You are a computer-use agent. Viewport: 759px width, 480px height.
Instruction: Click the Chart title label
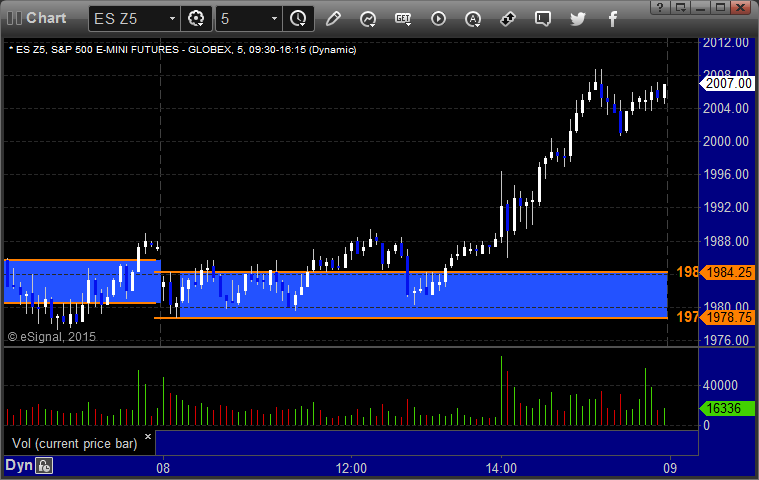(x=46, y=18)
